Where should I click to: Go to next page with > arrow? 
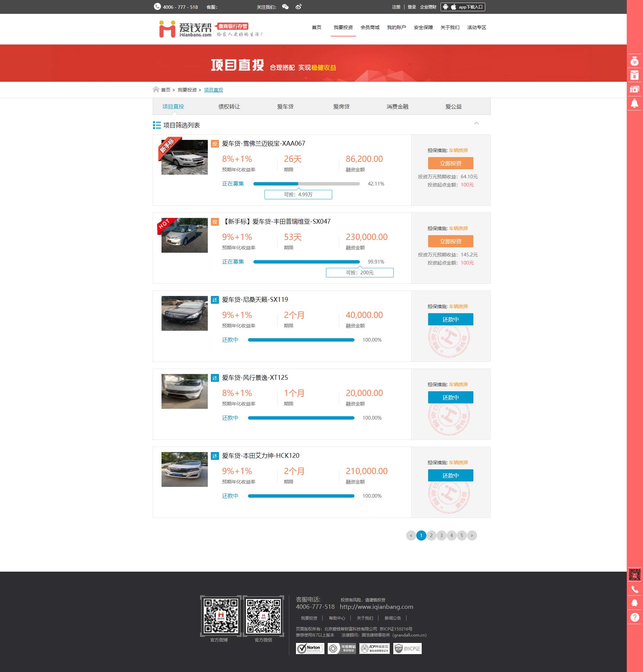[472, 535]
